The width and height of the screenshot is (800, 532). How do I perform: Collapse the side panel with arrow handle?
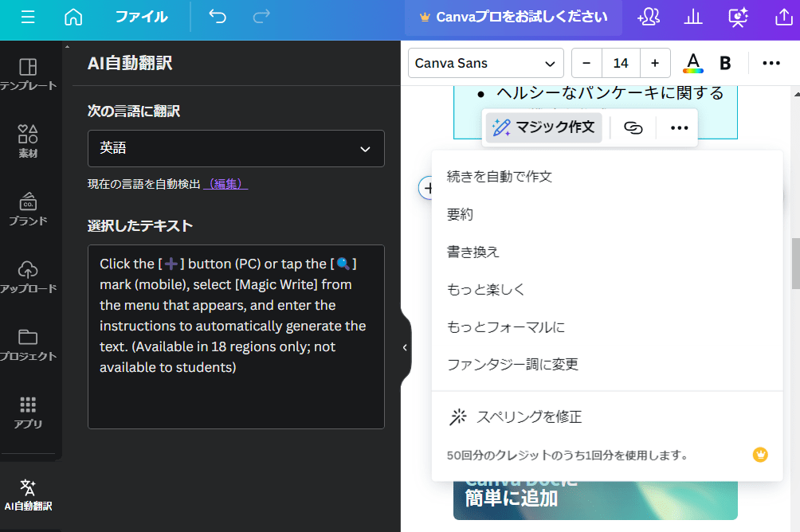pos(405,347)
